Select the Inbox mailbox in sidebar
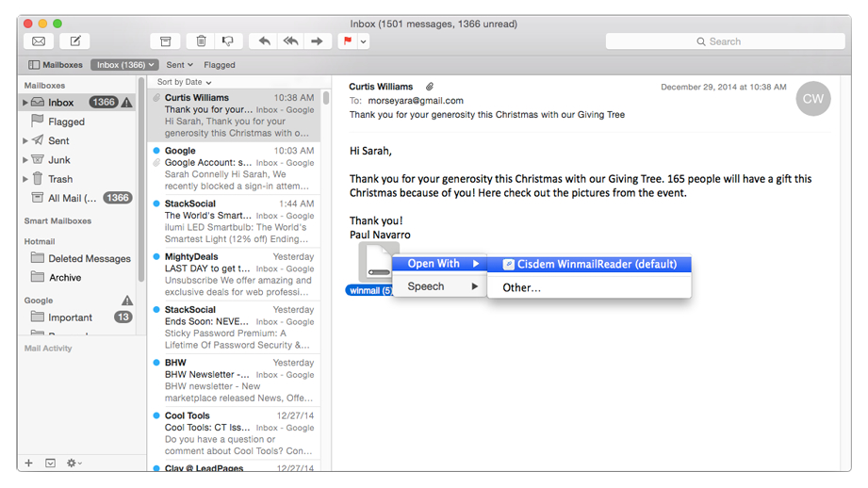The width and height of the screenshot is (868, 488). [77, 103]
